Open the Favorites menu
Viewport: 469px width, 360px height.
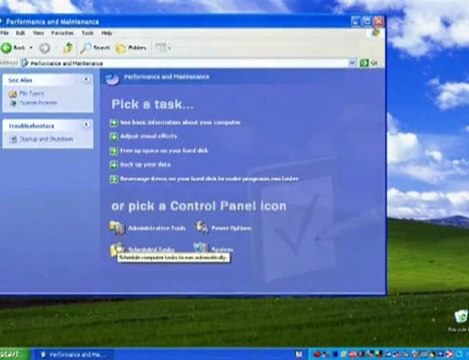tap(62, 33)
